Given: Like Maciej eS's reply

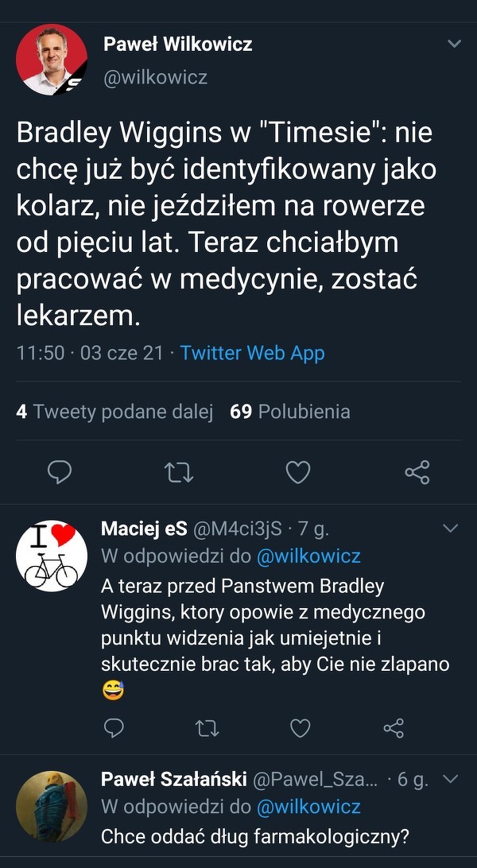Looking at the screenshot, I should click(300, 727).
